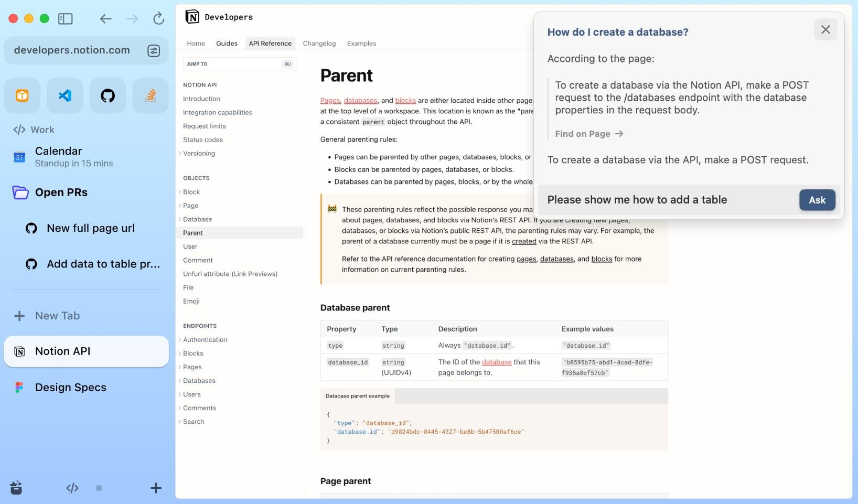Go back with the left arrow
Screen dimensions: 858x504
(x=106, y=19)
